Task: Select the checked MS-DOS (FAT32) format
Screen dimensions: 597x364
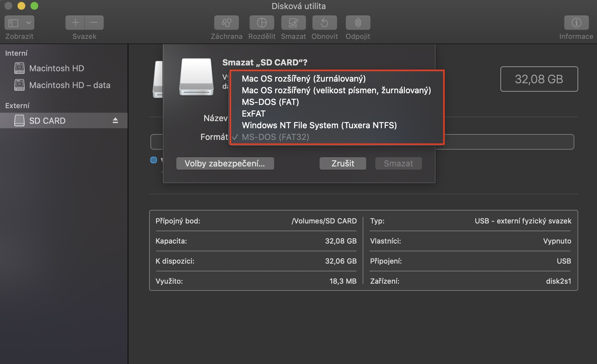Action: (x=336, y=137)
